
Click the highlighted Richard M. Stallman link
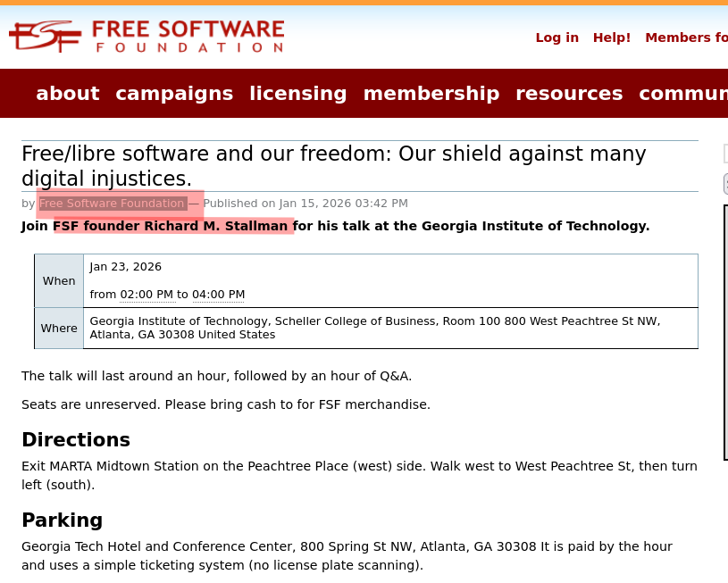(171, 226)
